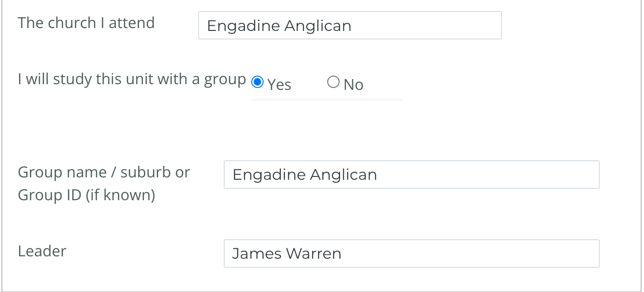This screenshot has height=292, width=644.
Task: Click the "No" label text
Action: [353, 85]
